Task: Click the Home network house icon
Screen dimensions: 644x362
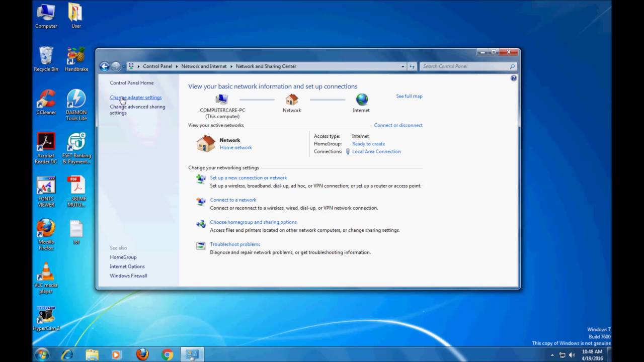Action: coord(206,144)
